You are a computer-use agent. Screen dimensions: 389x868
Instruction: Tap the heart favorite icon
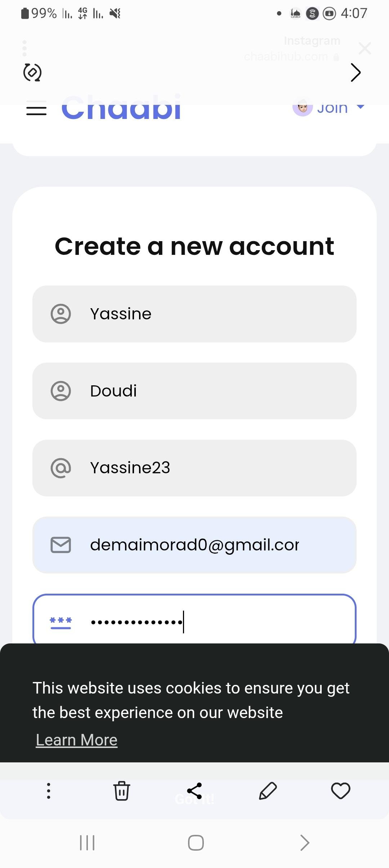click(340, 791)
